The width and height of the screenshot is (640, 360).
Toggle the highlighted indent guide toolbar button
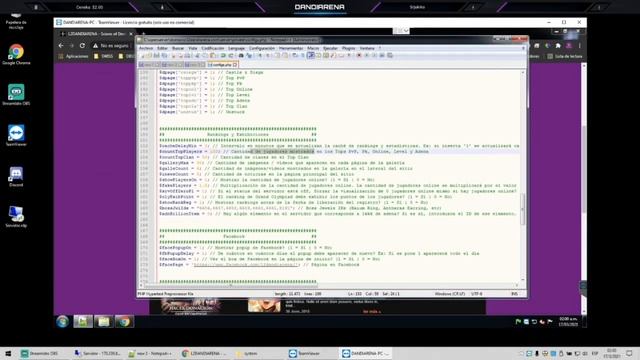pyautogui.click(x=310, y=56)
